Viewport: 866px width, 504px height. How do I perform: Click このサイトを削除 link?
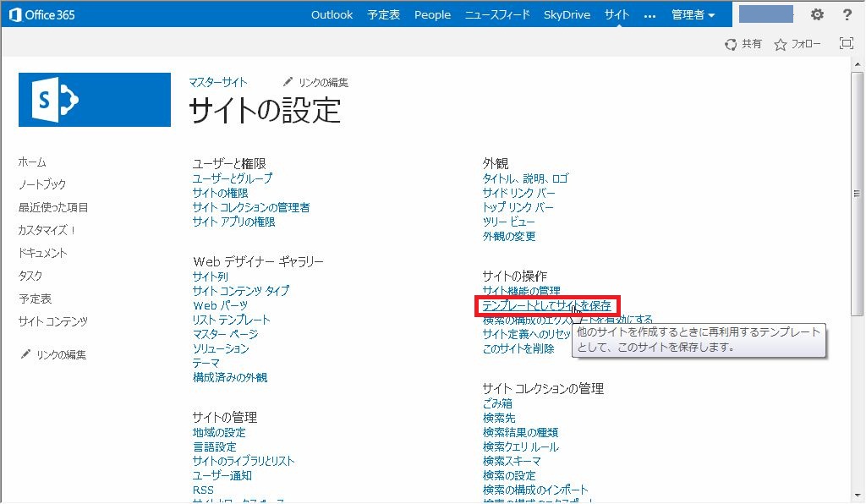tap(518, 348)
